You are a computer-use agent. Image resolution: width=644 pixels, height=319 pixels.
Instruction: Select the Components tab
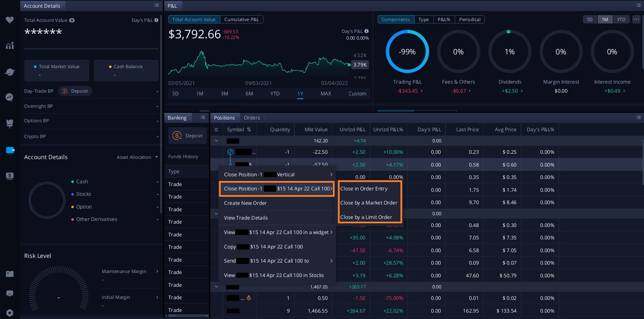point(395,19)
